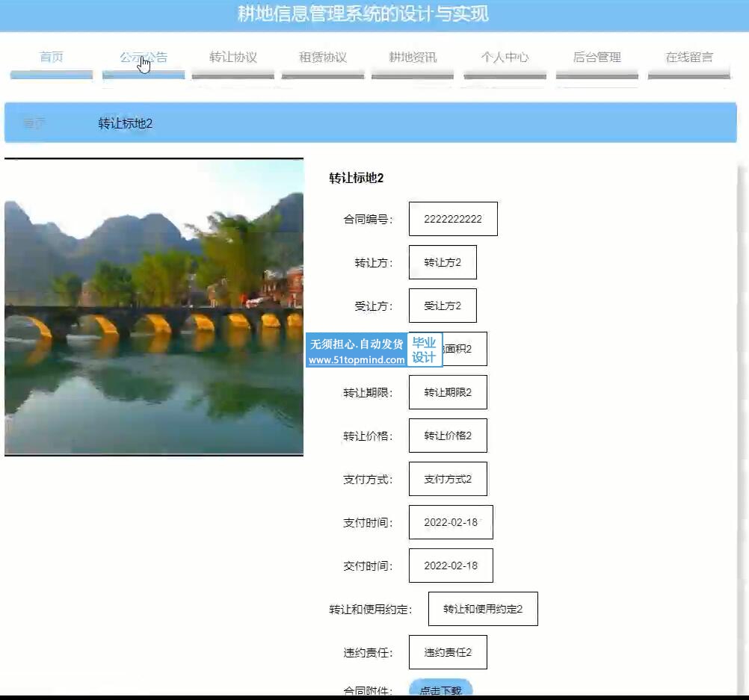
Task: Click 转让标地2 in the blue breadcrumb bar
Action: click(x=125, y=124)
